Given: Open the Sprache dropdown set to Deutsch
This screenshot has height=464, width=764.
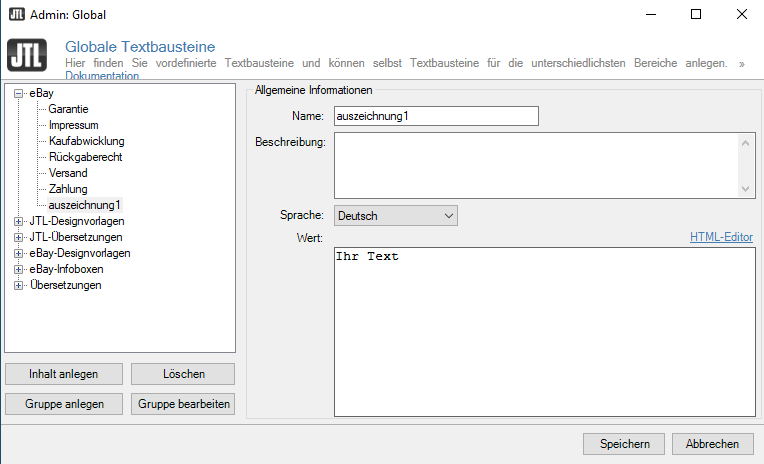Looking at the screenshot, I should pyautogui.click(x=396, y=215).
